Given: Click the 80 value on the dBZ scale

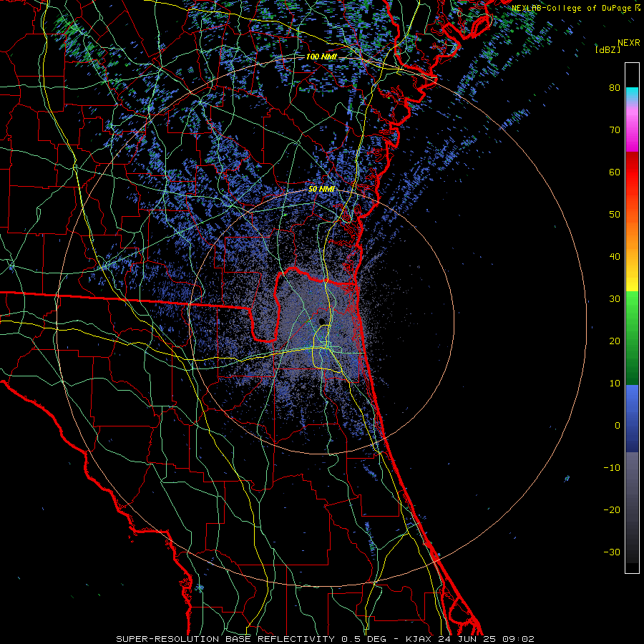Looking at the screenshot, I should point(615,88).
